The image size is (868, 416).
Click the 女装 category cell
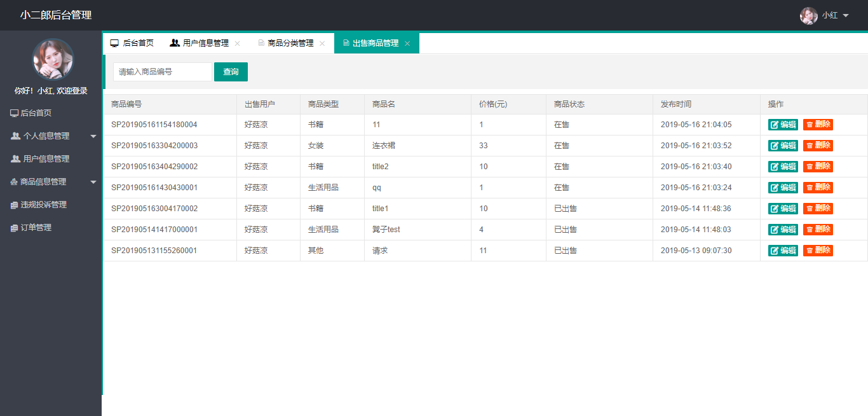point(332,146)
